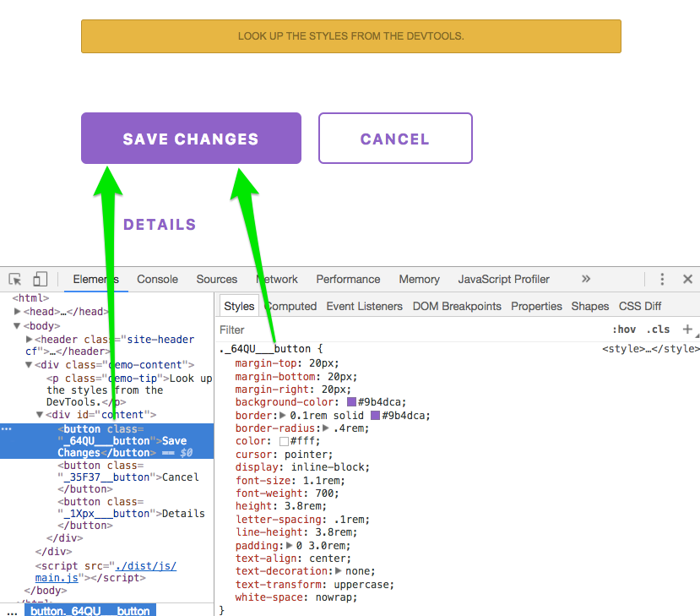Open DevTools three-dot options menu
Screen dimensions: 700x616
click(x=662, y=279)
